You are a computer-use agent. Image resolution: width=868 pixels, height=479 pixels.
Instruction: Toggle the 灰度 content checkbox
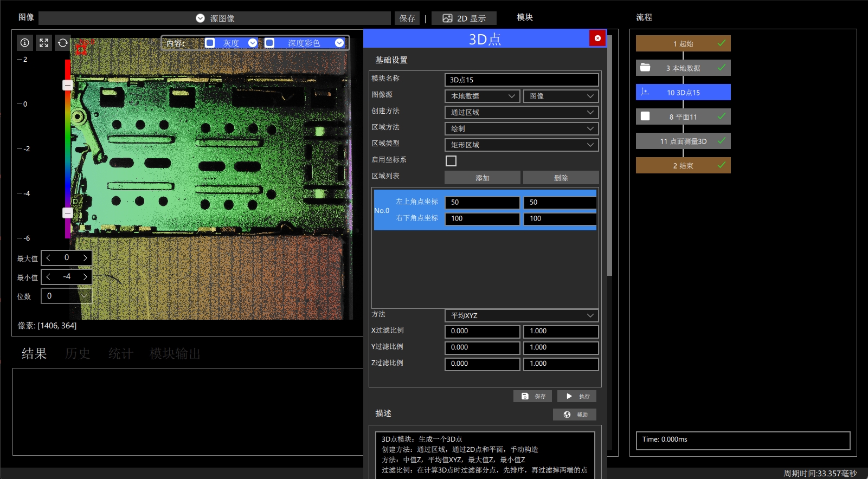[x=210, y=43]
